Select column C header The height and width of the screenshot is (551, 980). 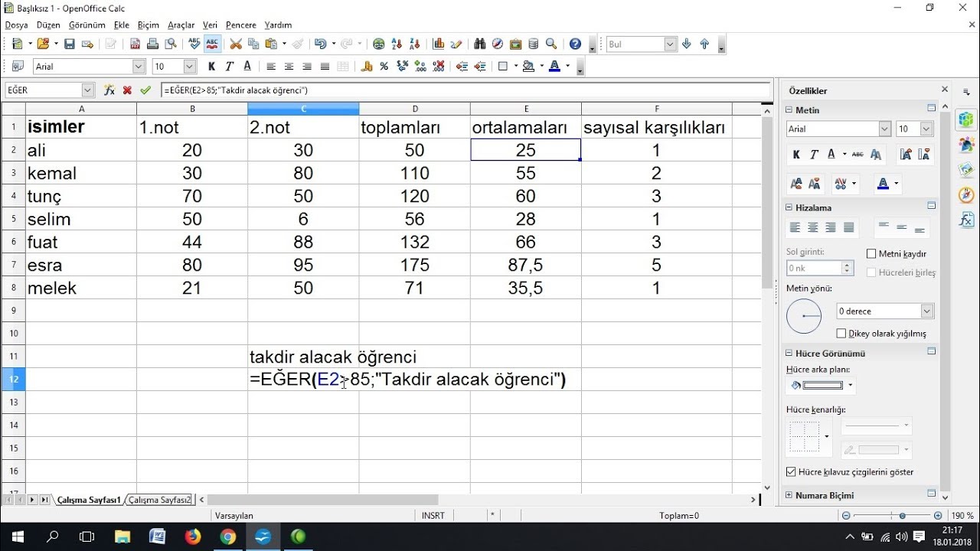point(303,109)
